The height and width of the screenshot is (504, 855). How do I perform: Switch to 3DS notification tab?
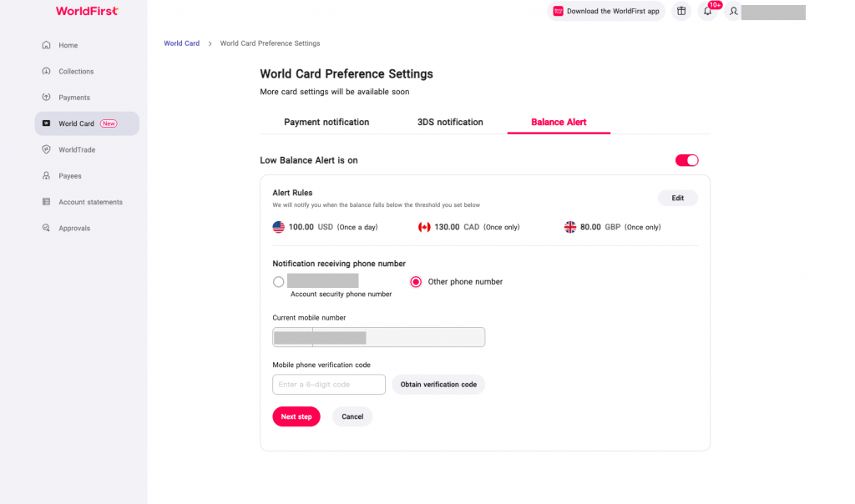pyautogui.click(x=450, y=122)
